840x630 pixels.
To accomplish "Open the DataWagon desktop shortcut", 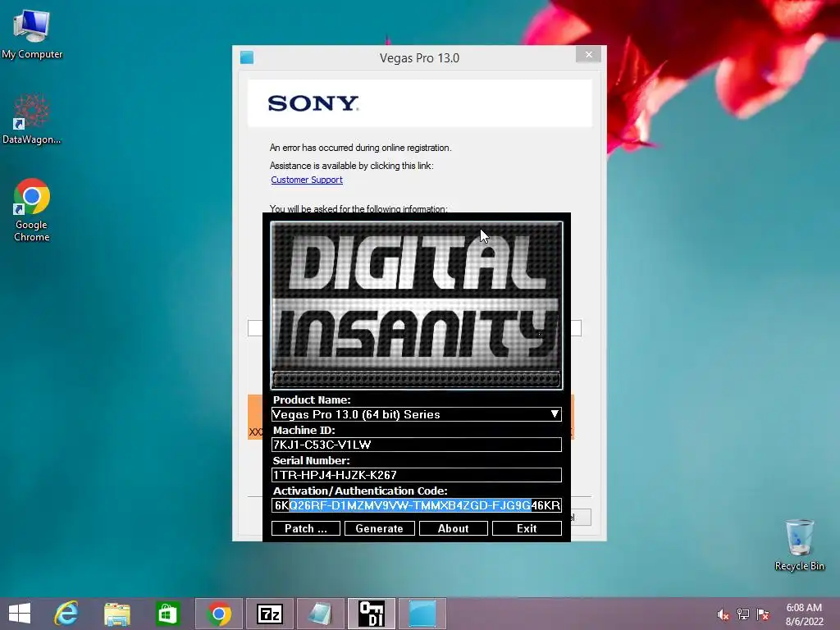I will (x=32, y=119).
